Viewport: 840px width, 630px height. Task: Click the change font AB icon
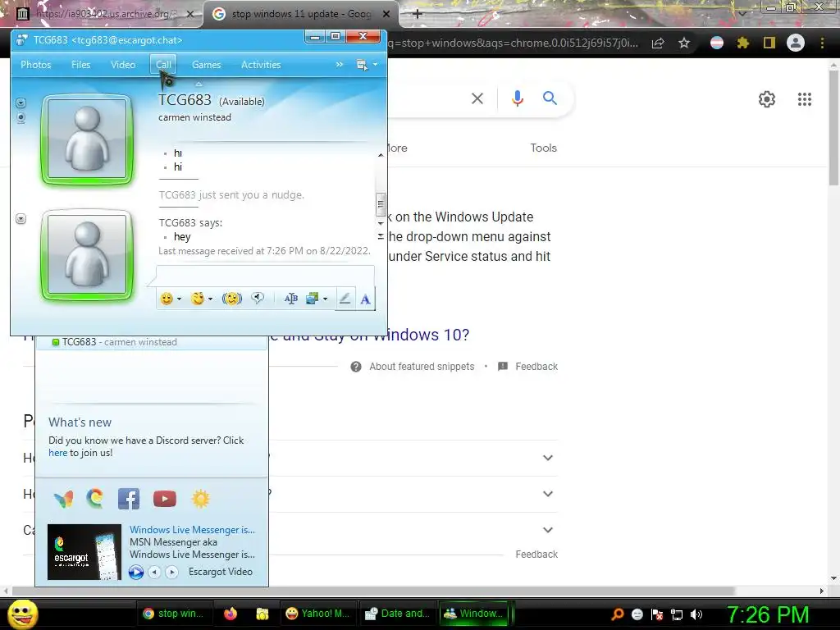pos(291,299)
